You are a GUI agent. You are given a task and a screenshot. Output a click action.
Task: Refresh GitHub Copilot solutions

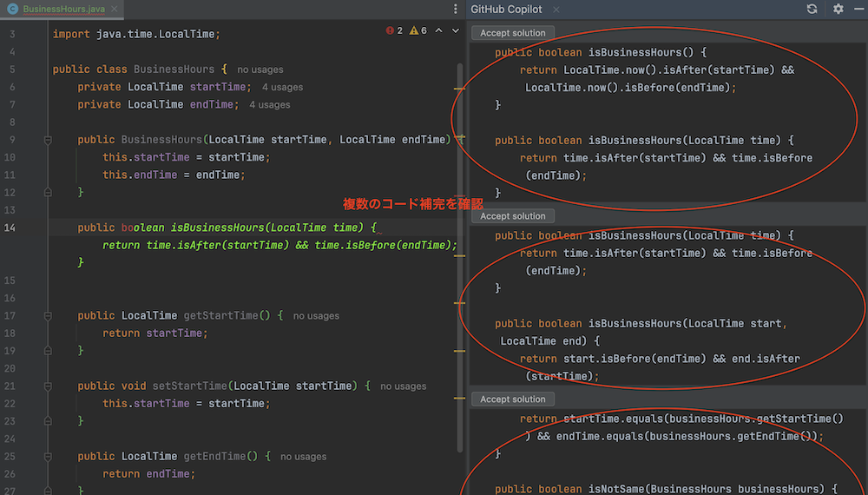pyautogui.click(x=812, y=9)
